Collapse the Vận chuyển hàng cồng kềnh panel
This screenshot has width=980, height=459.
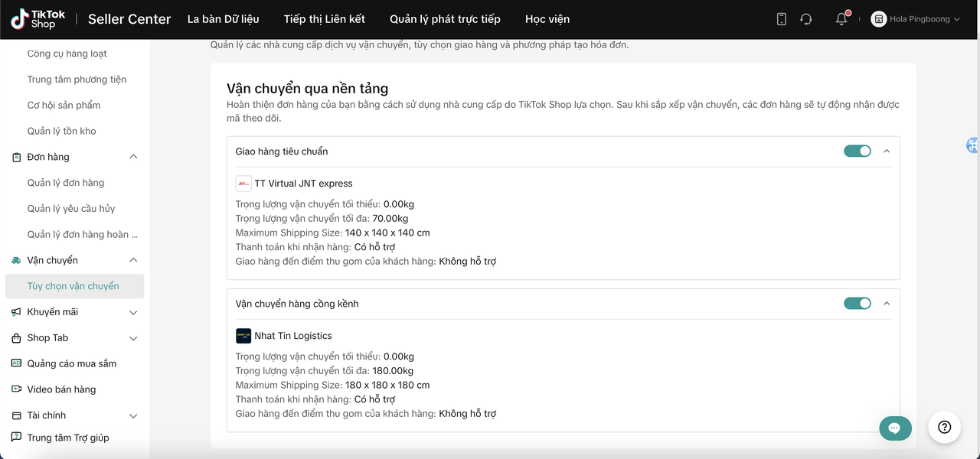point(887,304)
